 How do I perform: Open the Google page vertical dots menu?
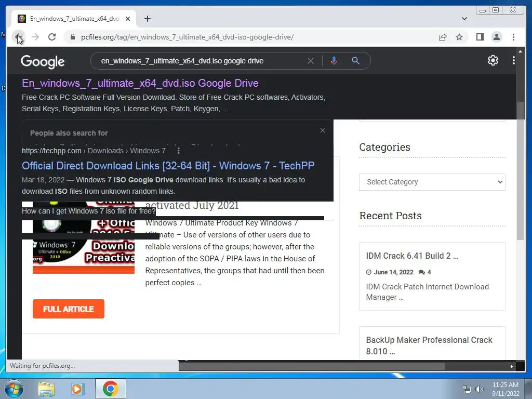[x=513, y=60]
